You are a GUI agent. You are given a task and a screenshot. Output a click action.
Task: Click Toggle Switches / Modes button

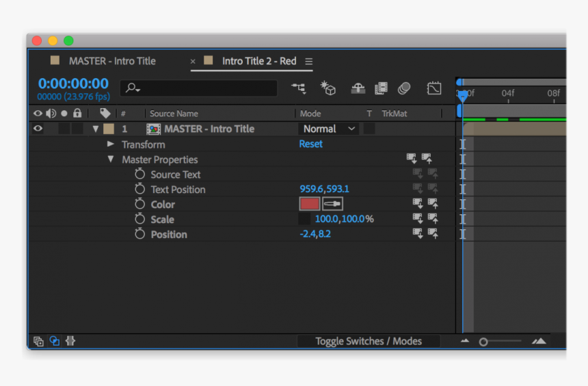pyautogui.click(x=369, y=341)
